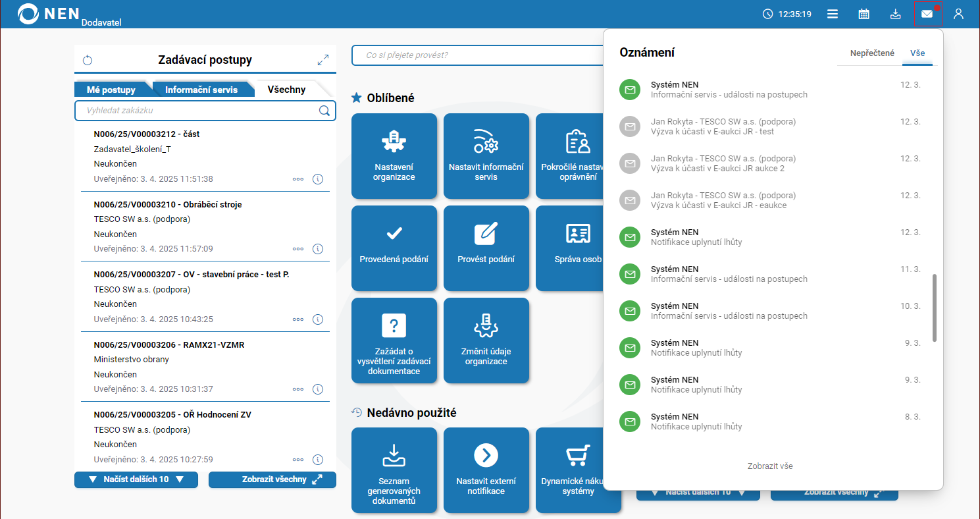Open Provést podání tile

(486, 248)
